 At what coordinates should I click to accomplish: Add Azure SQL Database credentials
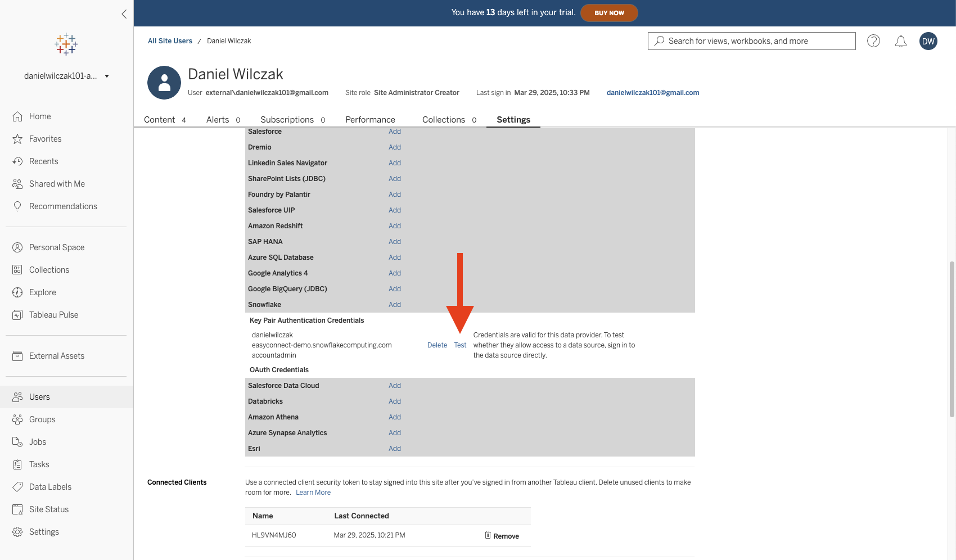tap(395, 258)
